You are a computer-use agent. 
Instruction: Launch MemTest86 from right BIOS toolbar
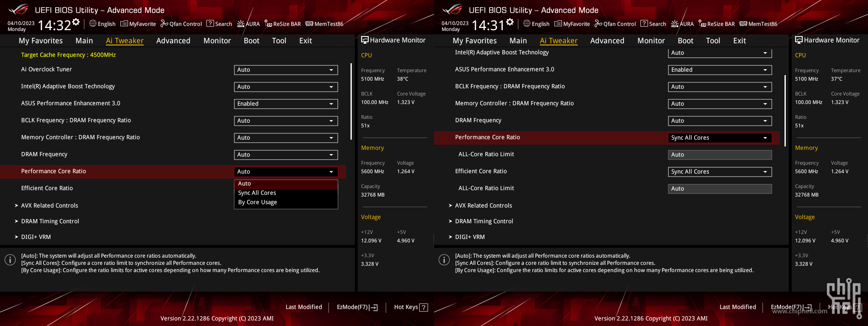758,24
